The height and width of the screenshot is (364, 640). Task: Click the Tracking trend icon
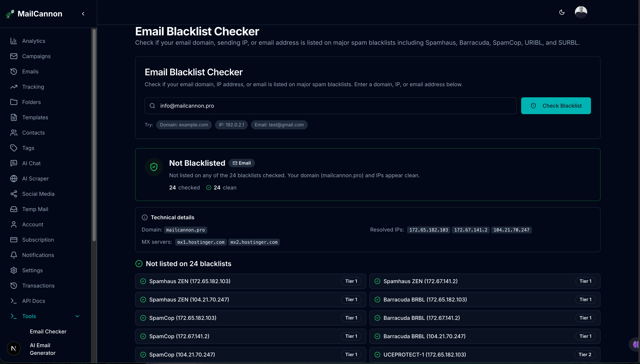point(14,87)
